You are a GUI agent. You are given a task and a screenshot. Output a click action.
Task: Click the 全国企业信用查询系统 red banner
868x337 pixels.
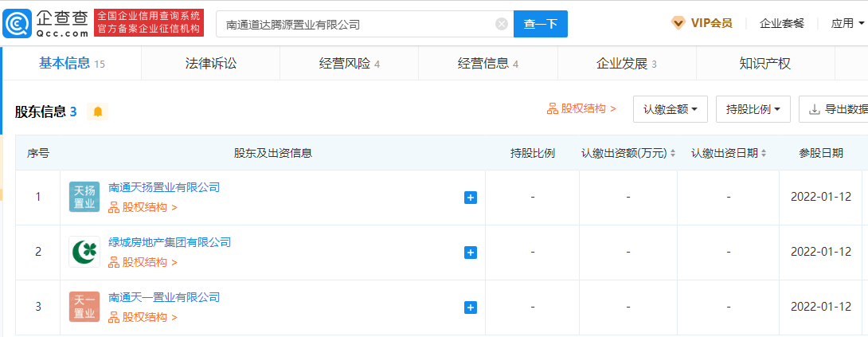coord(149,23)
